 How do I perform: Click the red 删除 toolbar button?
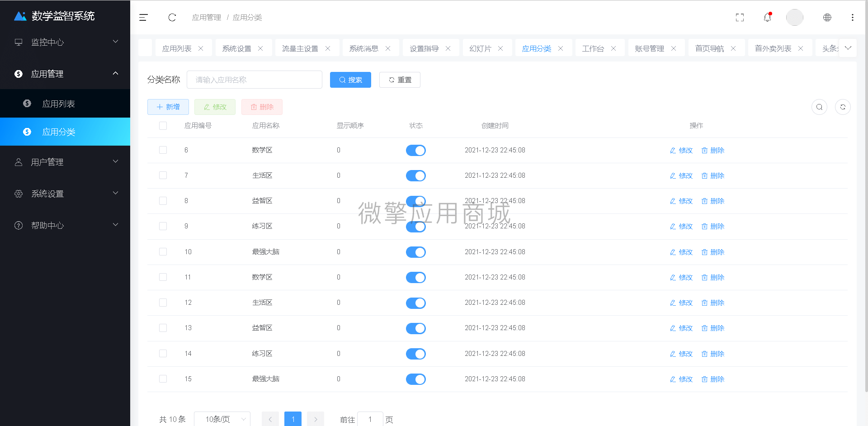coord(262,107)
